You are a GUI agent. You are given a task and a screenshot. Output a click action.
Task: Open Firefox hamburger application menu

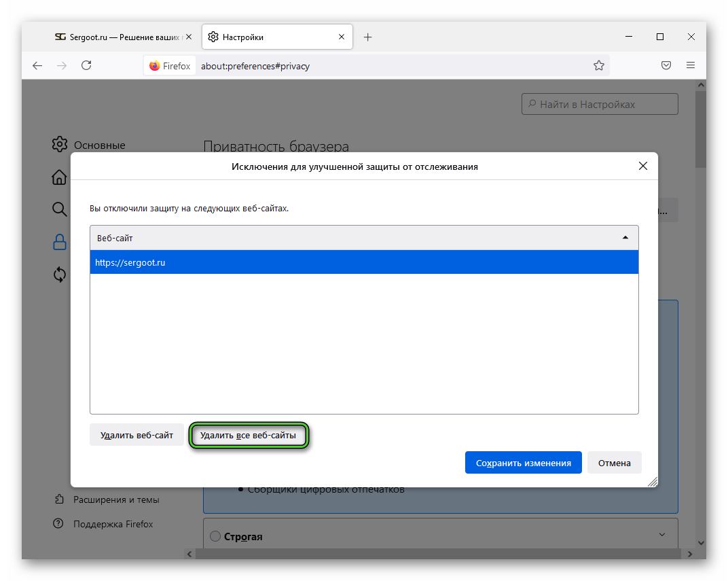point(691,65)
